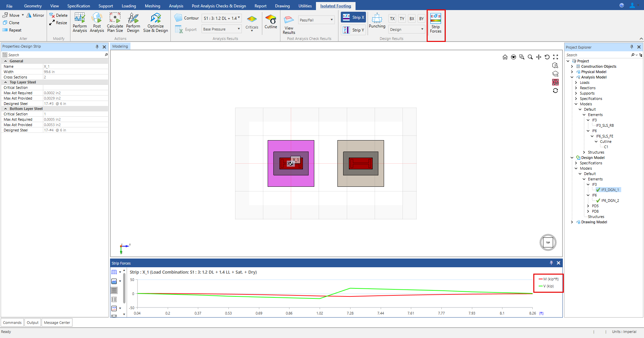
Task: Toggle the snap mode icon in viewport
Action: 555,82
